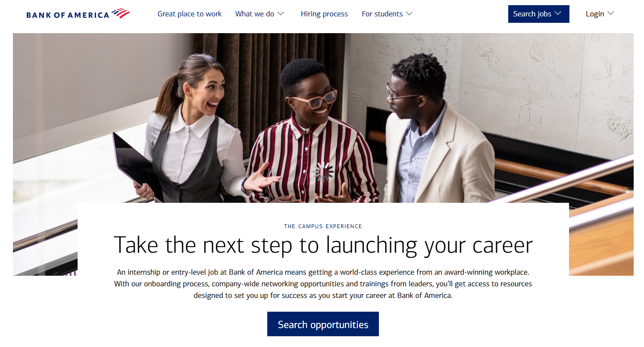
Task: Click the chevron icon next to What we do
Action: click(281, 14)
